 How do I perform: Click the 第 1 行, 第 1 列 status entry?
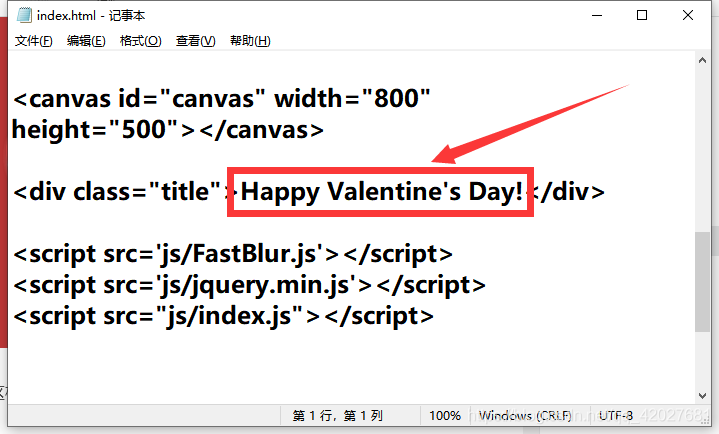click(x=337, y=416)
